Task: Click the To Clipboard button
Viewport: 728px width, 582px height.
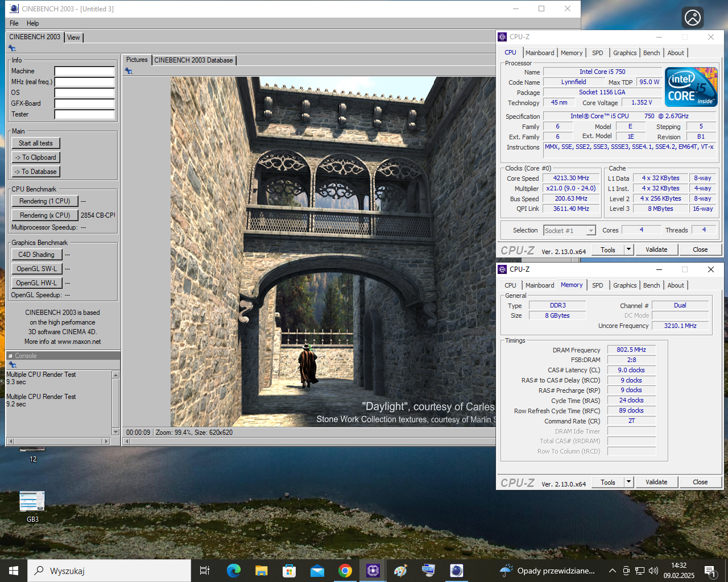Action: click(x=36, y=157)
